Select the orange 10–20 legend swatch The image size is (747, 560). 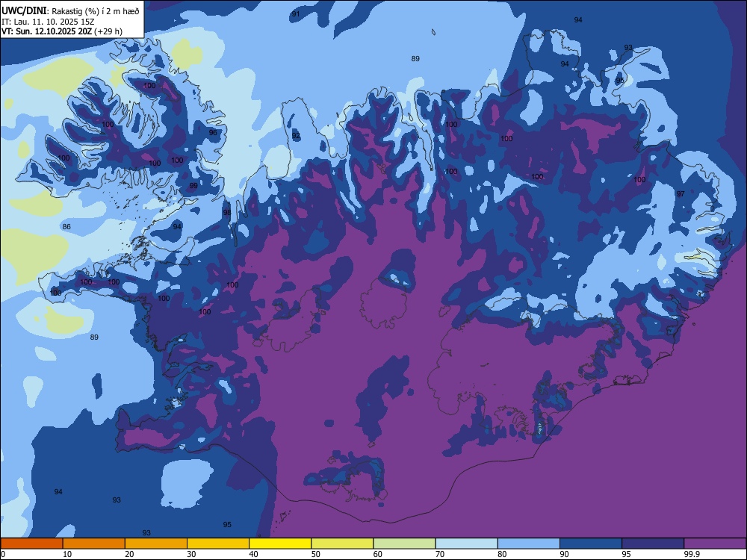coord(94,544)
